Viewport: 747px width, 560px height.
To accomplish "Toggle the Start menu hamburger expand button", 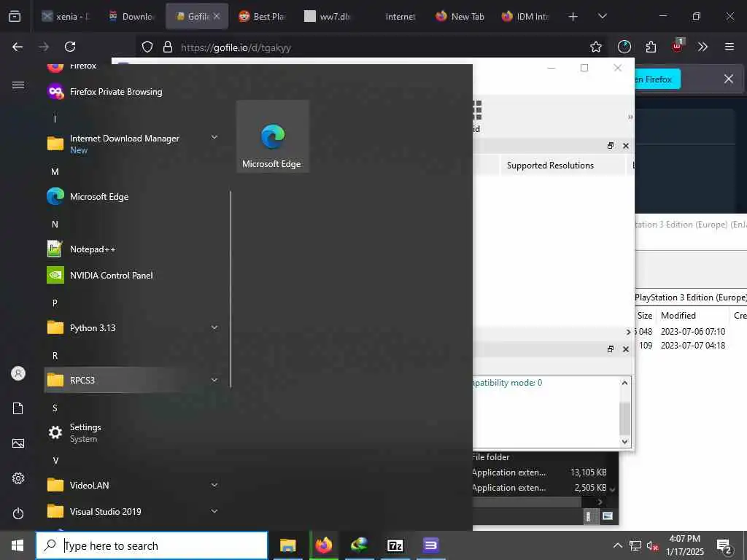I will (18, 85).
